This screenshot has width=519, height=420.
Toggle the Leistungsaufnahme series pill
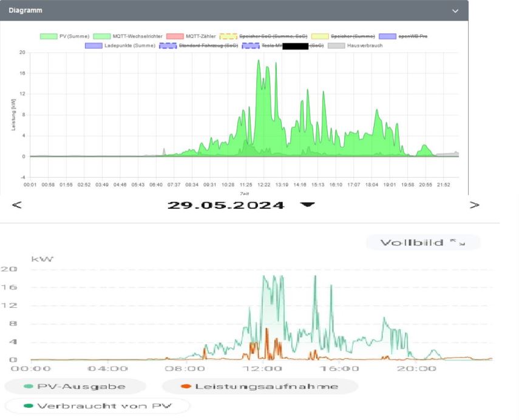pyautogui.click(x=260, y=386)
